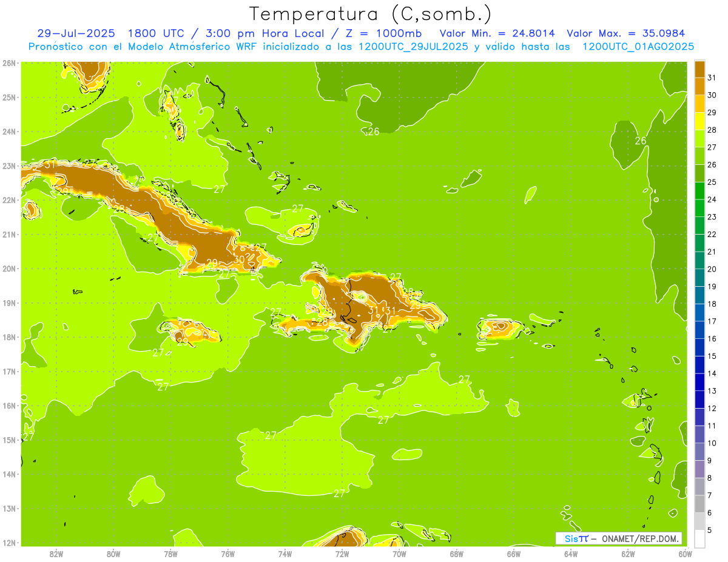Click the 74W longitude axis label

coord(285,554)
